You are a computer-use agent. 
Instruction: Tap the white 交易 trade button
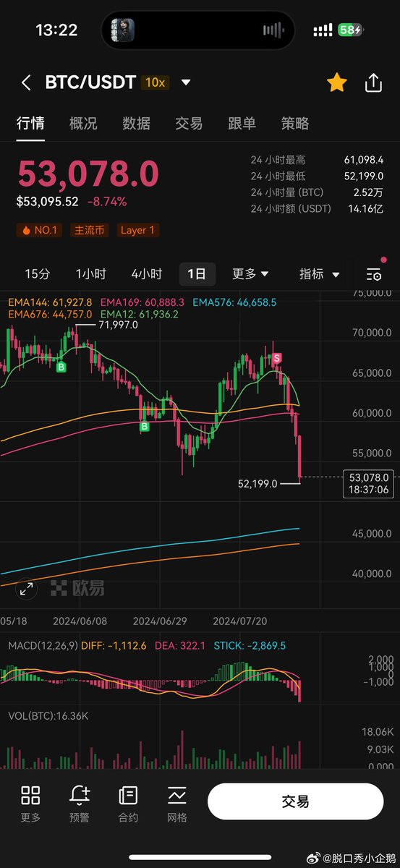click(295, 801)
